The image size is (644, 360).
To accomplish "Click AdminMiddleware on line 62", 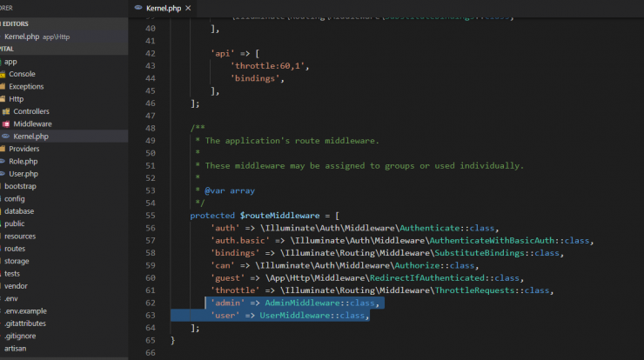I will tap(302, 303).
